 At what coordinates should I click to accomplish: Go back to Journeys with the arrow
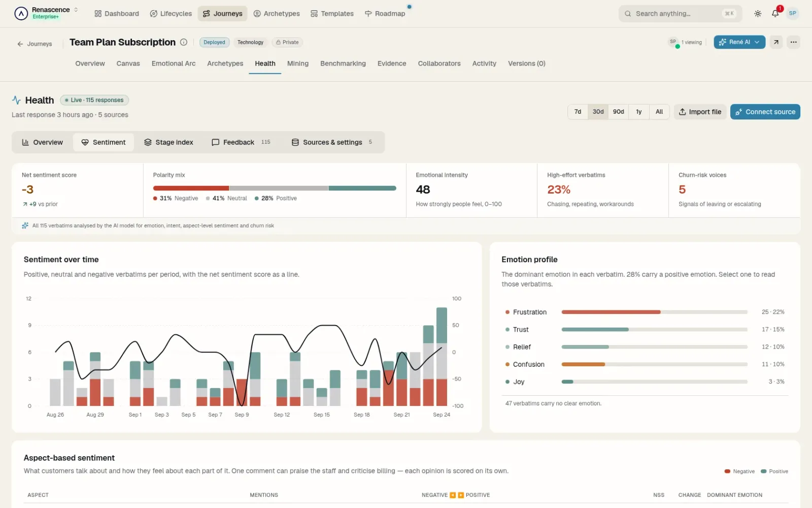[20, 44]
